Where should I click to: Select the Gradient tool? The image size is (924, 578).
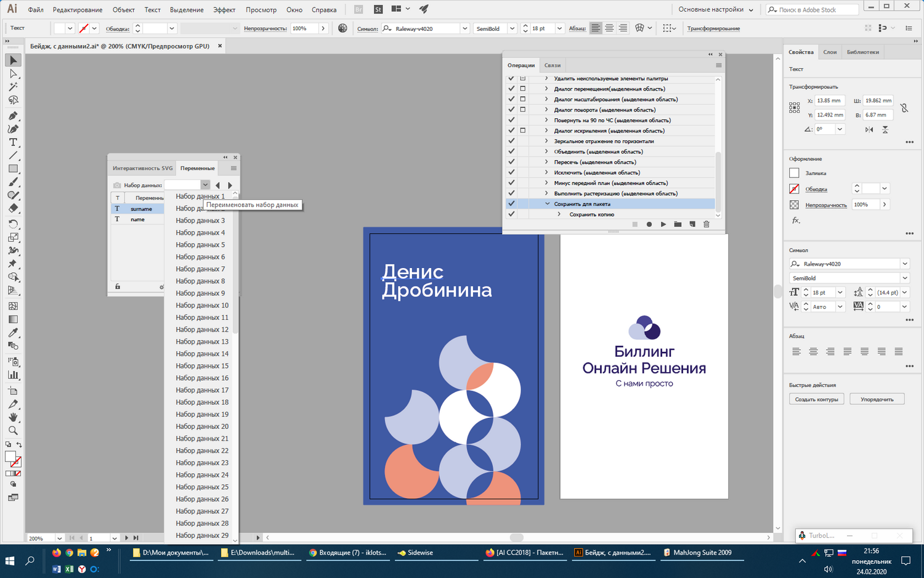click(x=13, y=319)
